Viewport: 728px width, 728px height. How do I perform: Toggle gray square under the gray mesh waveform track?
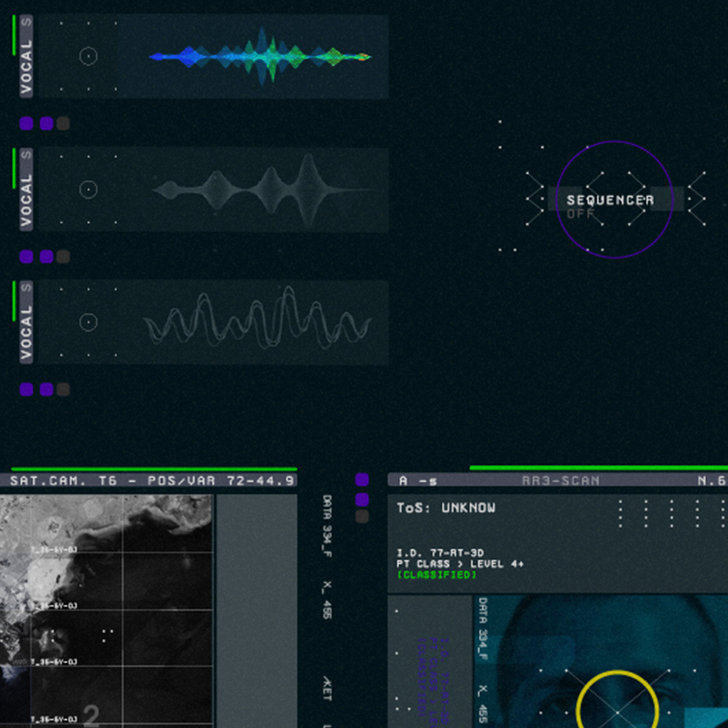tap(63, 257)
